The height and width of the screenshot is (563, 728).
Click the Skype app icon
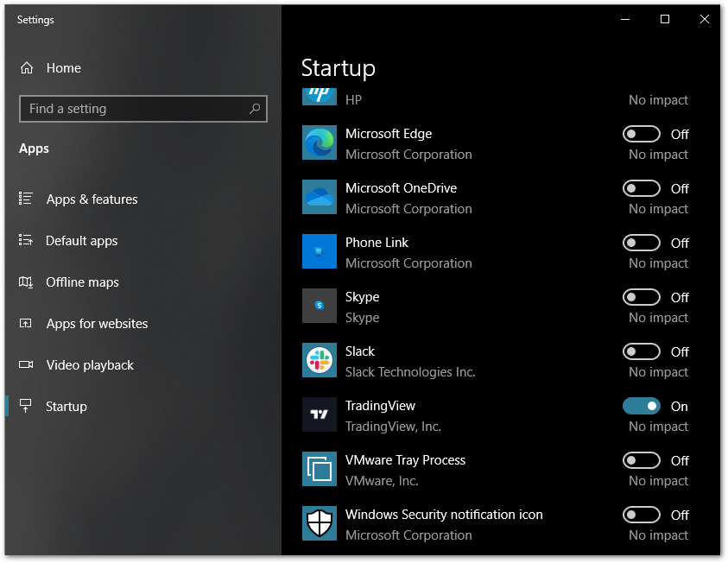(320, 306)
